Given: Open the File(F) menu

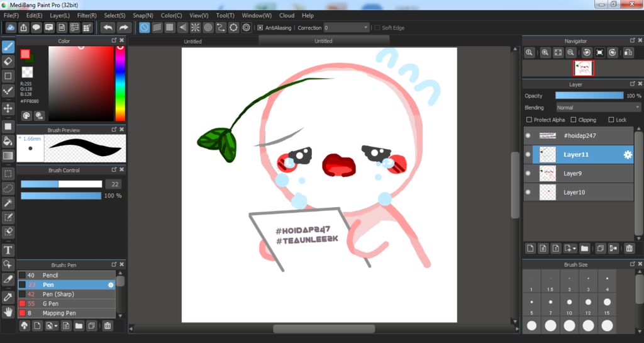Looking at the screenshot, I should pos(11,15).
